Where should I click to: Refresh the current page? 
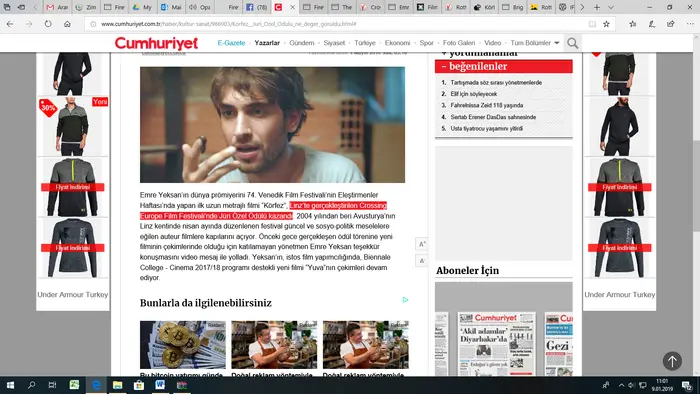[48, 24]
